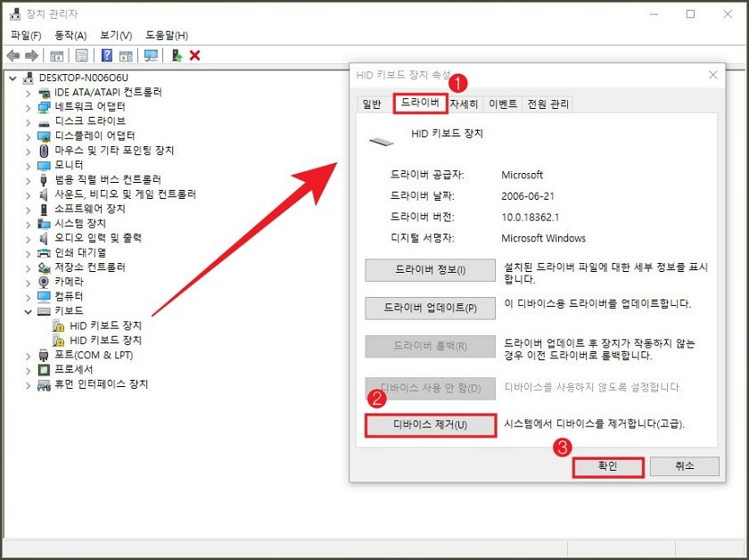Open the 보기(V) menu
This screenshot has height=560, width=749.
[x=116, y=36]
